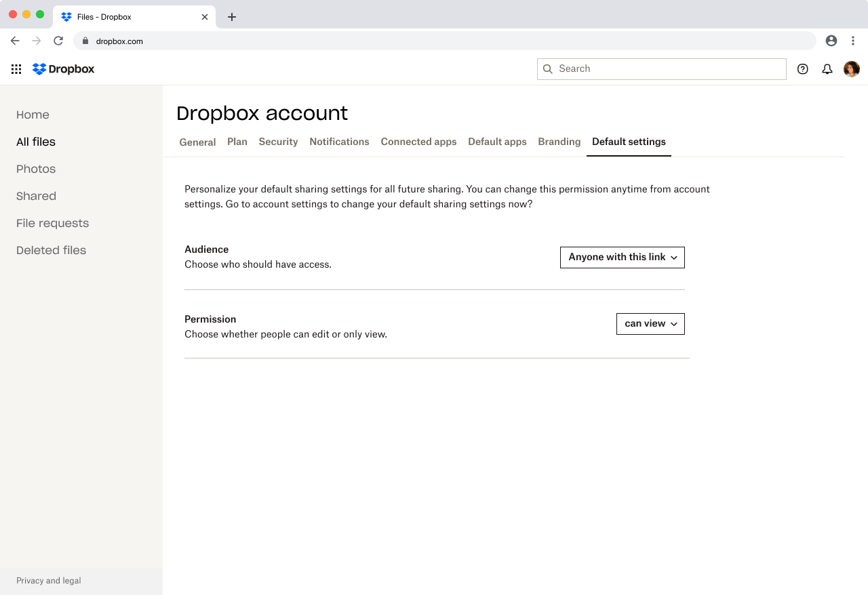This screenshot has width=868, height=595.
Task: Expand the can view permission dropdown
Action: (x=650, y=324)
